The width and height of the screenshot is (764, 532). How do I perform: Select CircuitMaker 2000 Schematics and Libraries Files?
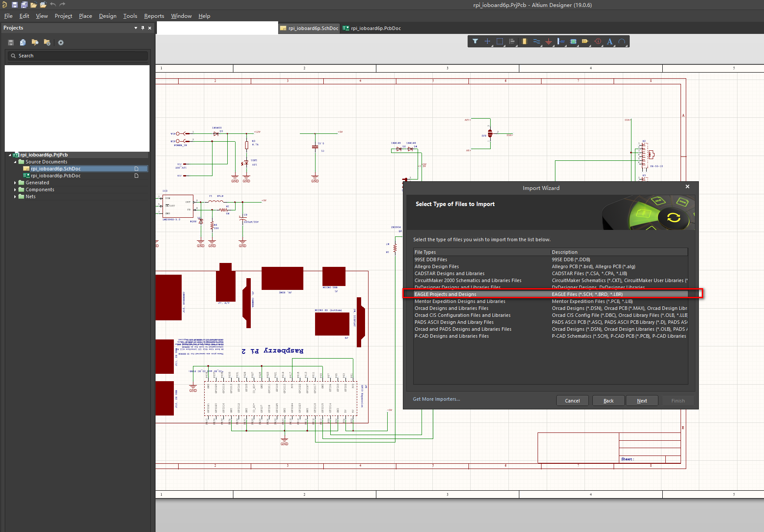click(551, 280)
